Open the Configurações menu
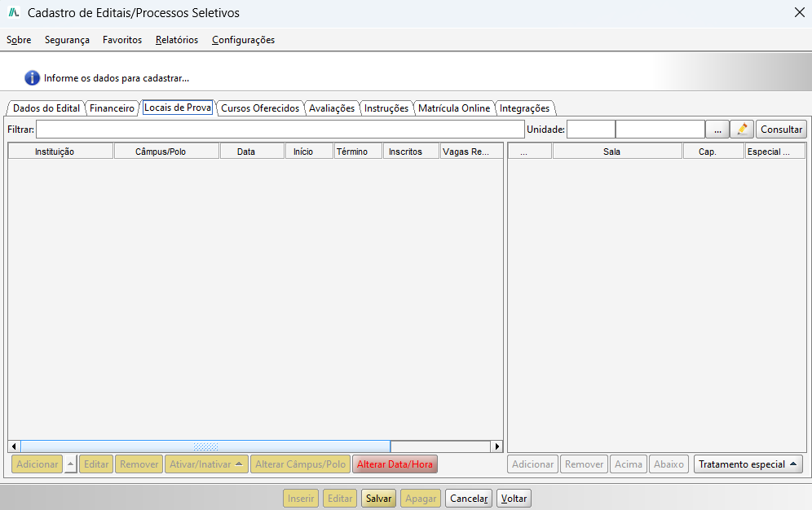Viewport: 812px width, 510px height. [x=244, y=40]
